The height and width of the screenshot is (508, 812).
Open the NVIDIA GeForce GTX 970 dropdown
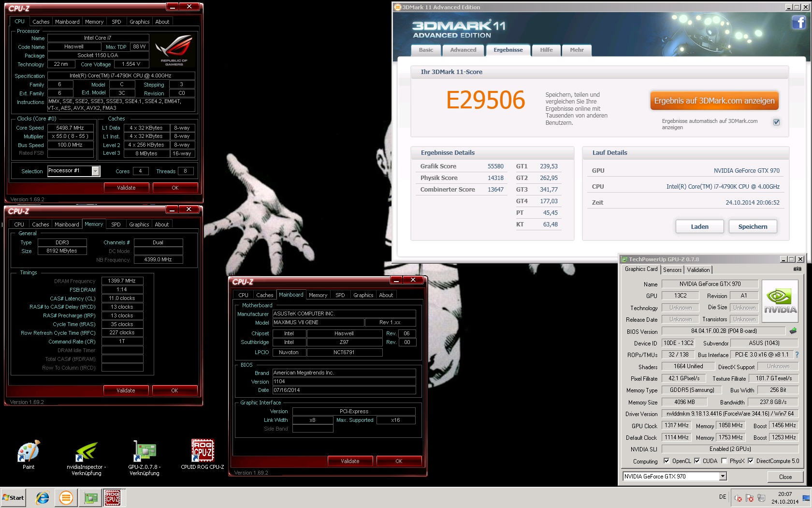(723, 477)
